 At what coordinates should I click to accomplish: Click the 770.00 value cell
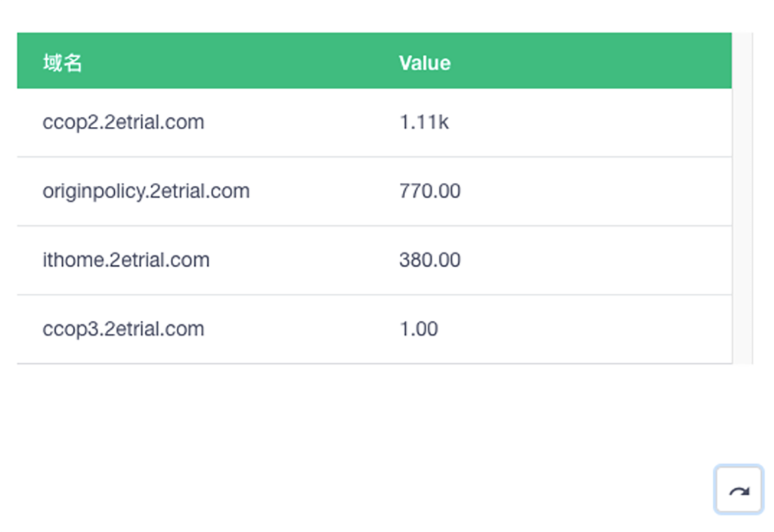click(429, 191)
